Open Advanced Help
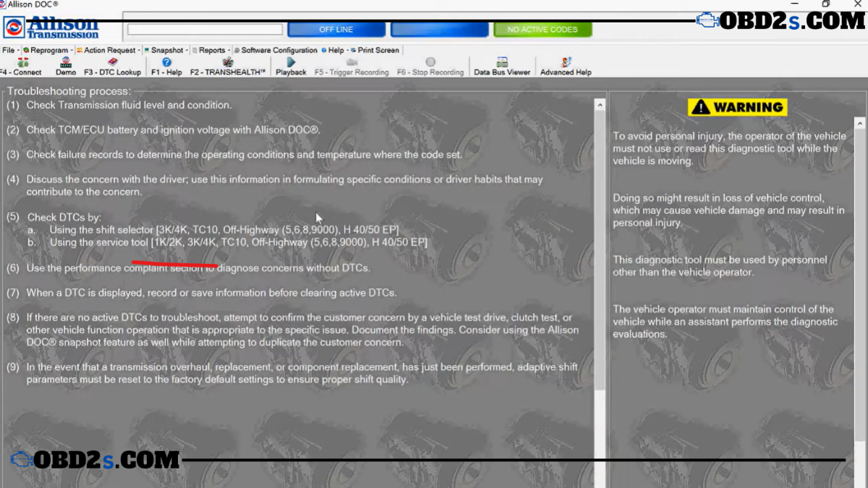The width and height of the screenshot is (868, 488). pos(566,67)
